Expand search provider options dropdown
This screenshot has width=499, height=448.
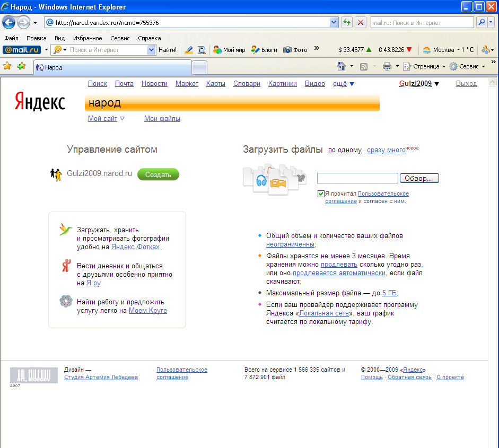tap(491, 22)
